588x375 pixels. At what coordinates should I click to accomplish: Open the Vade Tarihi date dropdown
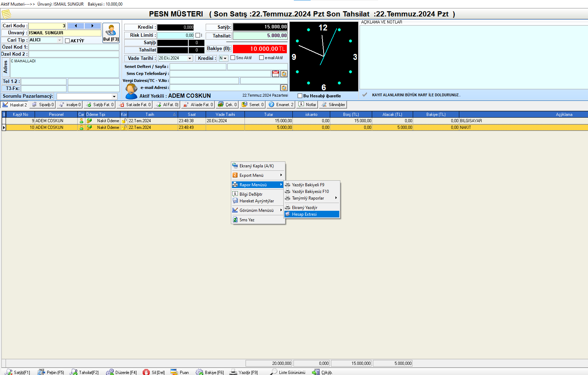[x=190, y=58]
